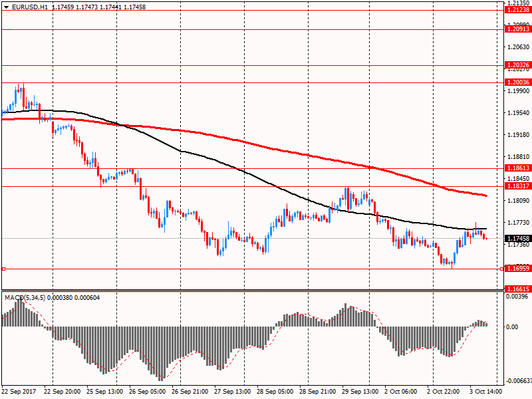This screenshot has height=399, width=532.
Task: Click the 27 Sep 13:00 time label
Action: [x=232, y=392]
